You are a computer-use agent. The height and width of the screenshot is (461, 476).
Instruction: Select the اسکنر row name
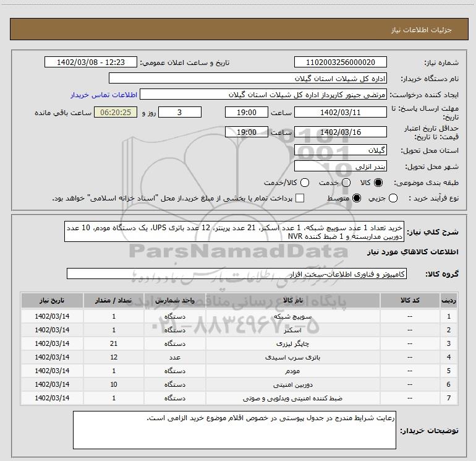(x=292, y=330)
